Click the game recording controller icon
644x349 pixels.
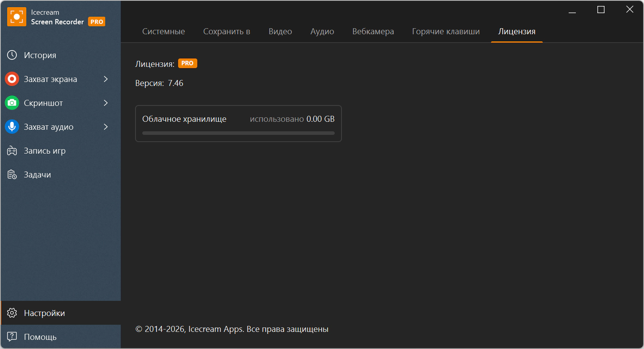pos(12,151)
